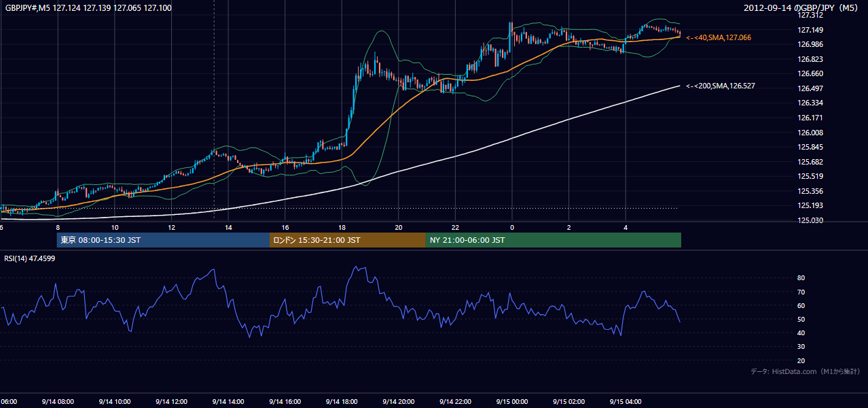Click price axis value 127.149
Screen dimensions: 868x408
click(x=810, y=30)
